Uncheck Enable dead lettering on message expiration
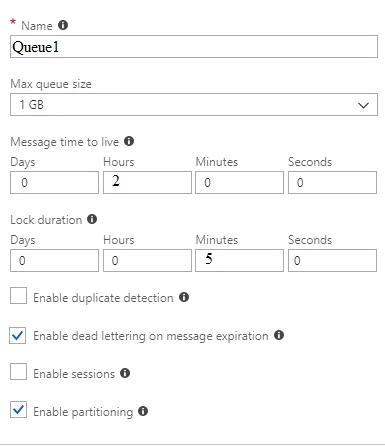Viewport: 385px width, 446px height. [18, 335]
